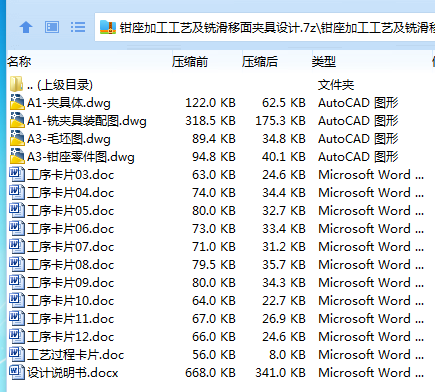The height and width of the screenshot is (392, 435).
Task: Select file name 工序卡片11.doc
Action: 71,319
